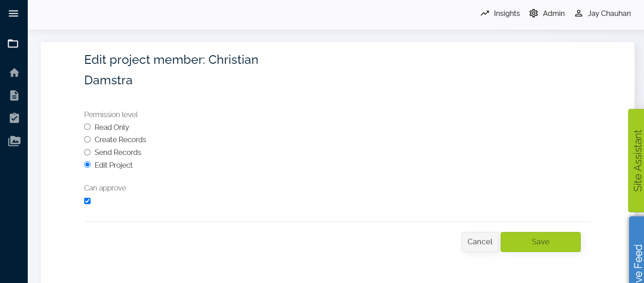Select the Edit Project permission
644x283 pixels.
pos(87,165)
